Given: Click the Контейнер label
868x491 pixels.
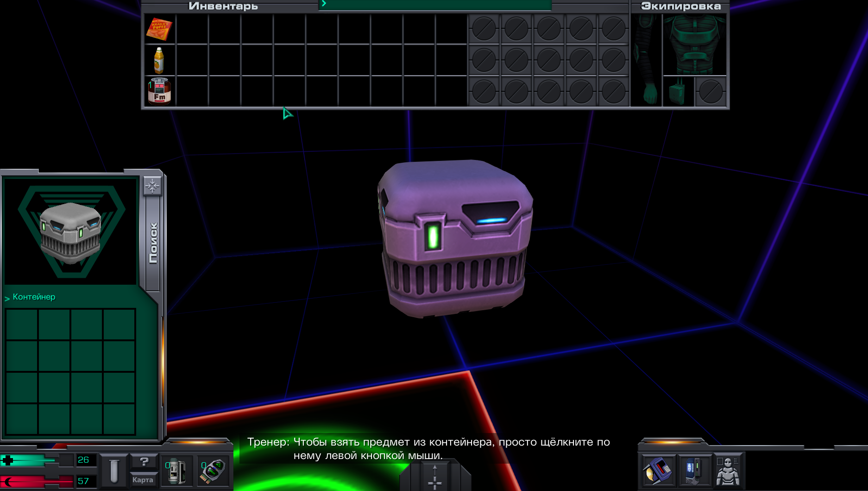Looking at the screenshot, I should pos(34,297).
